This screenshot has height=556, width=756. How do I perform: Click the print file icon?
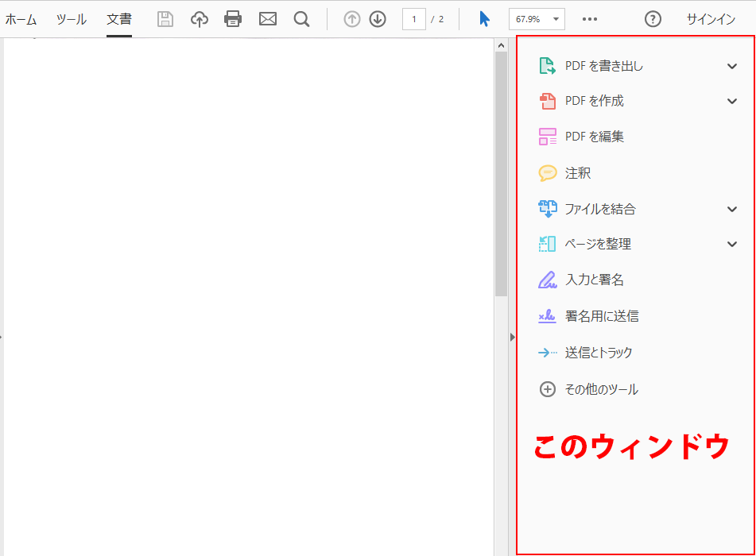pyautogui.click(x=233, y=19)
